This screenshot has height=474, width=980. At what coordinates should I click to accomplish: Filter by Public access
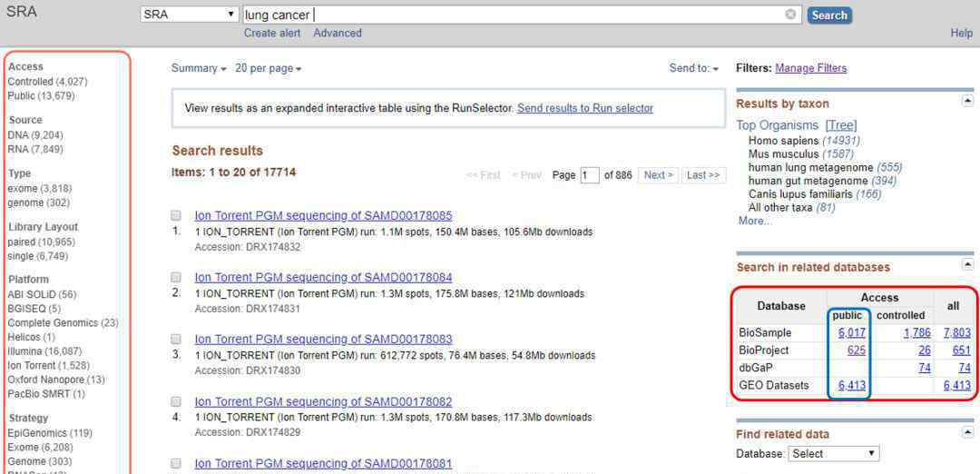tap(41, 95)
